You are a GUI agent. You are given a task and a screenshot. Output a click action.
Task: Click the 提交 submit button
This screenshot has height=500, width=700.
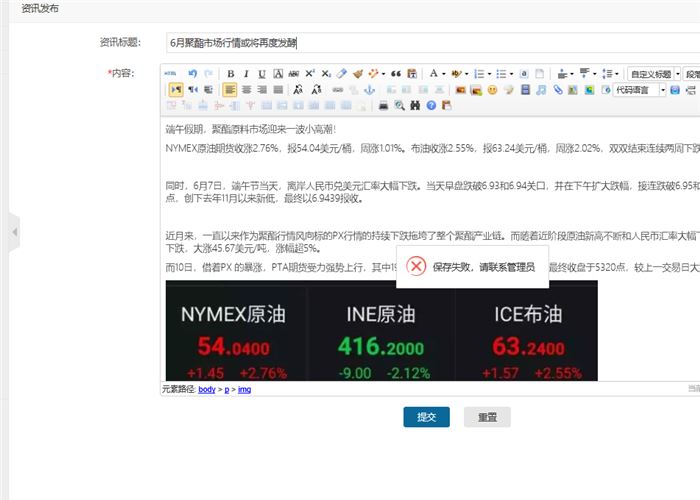(x=426, y=417)
